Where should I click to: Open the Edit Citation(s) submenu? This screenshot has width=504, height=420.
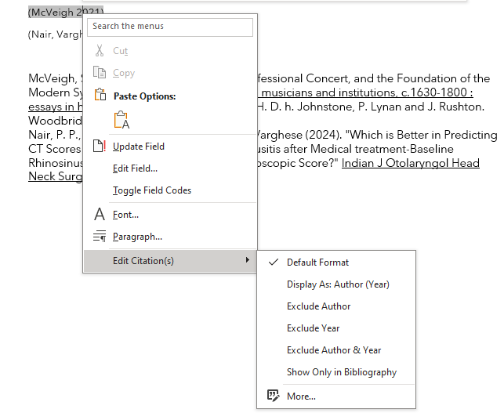(x=143, y=261)
